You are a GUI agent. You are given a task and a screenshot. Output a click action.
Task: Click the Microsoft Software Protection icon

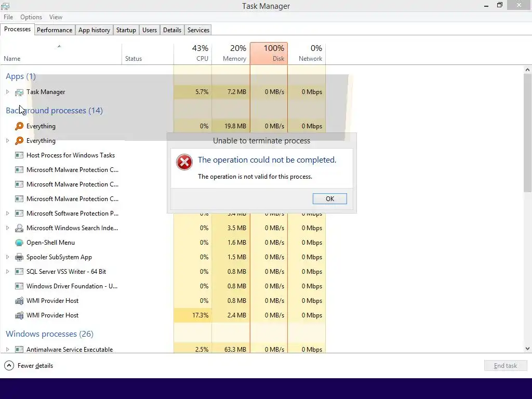[19, 214]
